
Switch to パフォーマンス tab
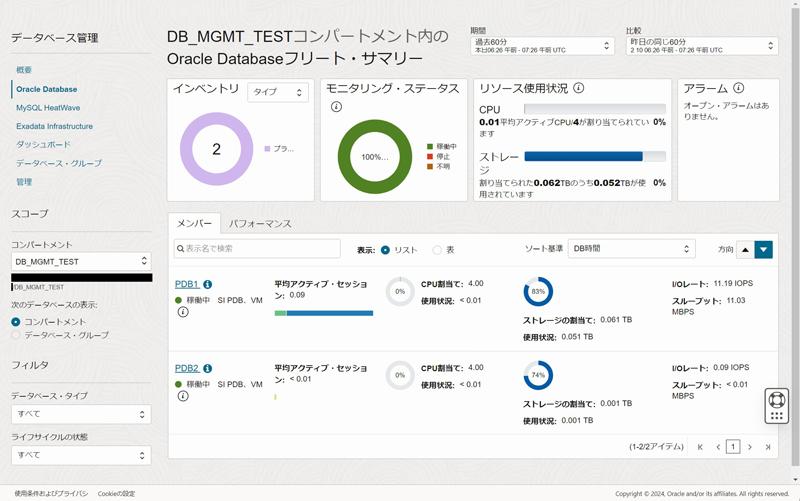click(x=260, y=223)
